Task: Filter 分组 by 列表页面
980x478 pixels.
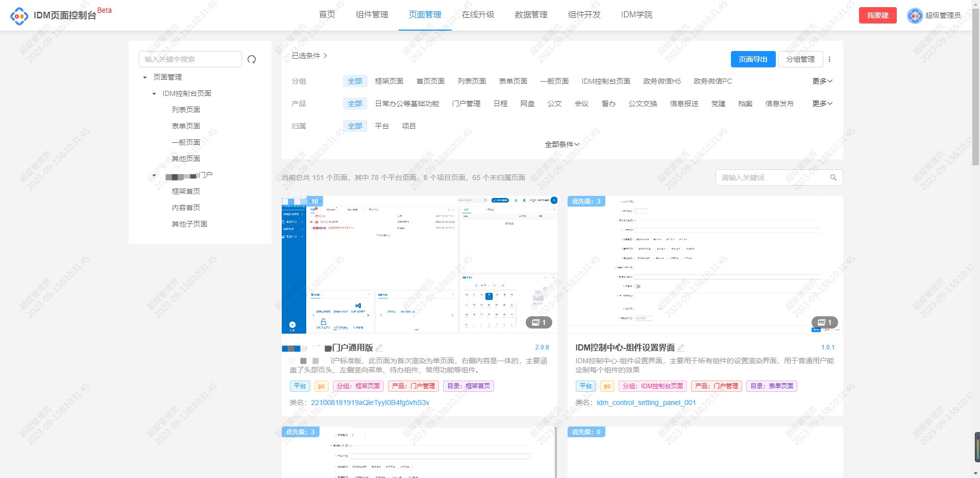Action: pos(472,81)
